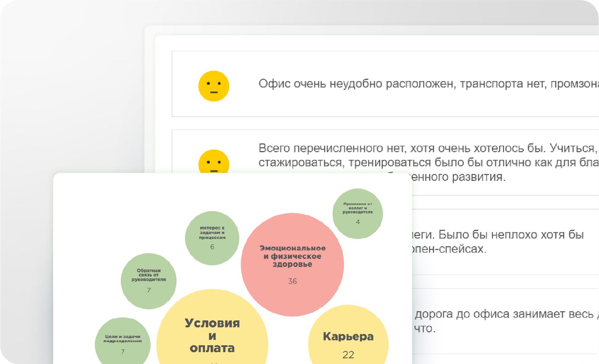This screenshot has height=364, width=599.
Task: Open the Признание от коллег и руководителя bubble
Action: (357, 213)
